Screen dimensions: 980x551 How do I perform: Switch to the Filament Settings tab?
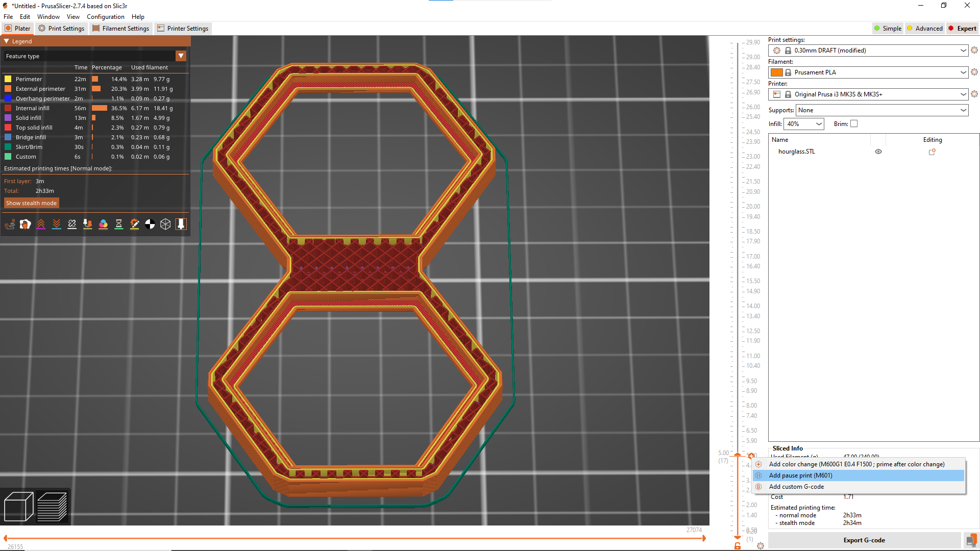121,28
